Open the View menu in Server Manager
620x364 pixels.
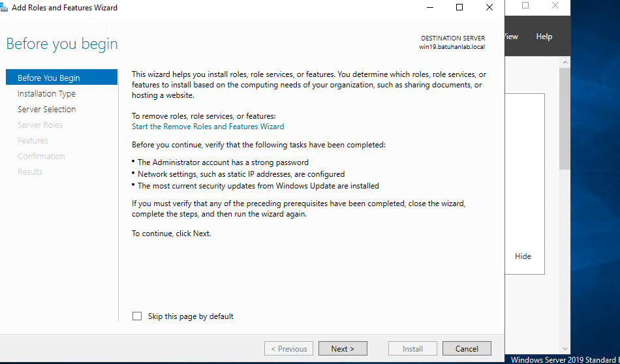point(511,37)
